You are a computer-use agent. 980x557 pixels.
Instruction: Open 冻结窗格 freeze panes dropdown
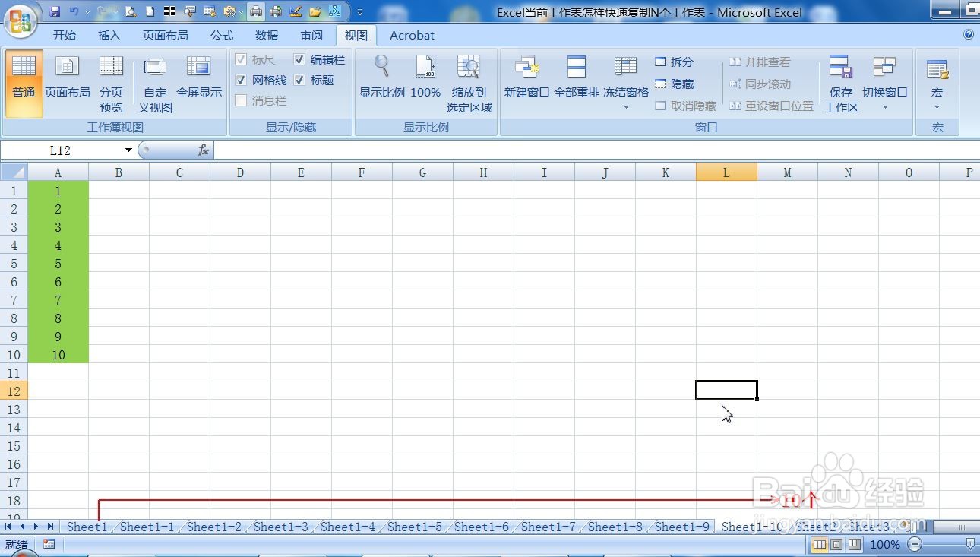click(x=626, y=84)
